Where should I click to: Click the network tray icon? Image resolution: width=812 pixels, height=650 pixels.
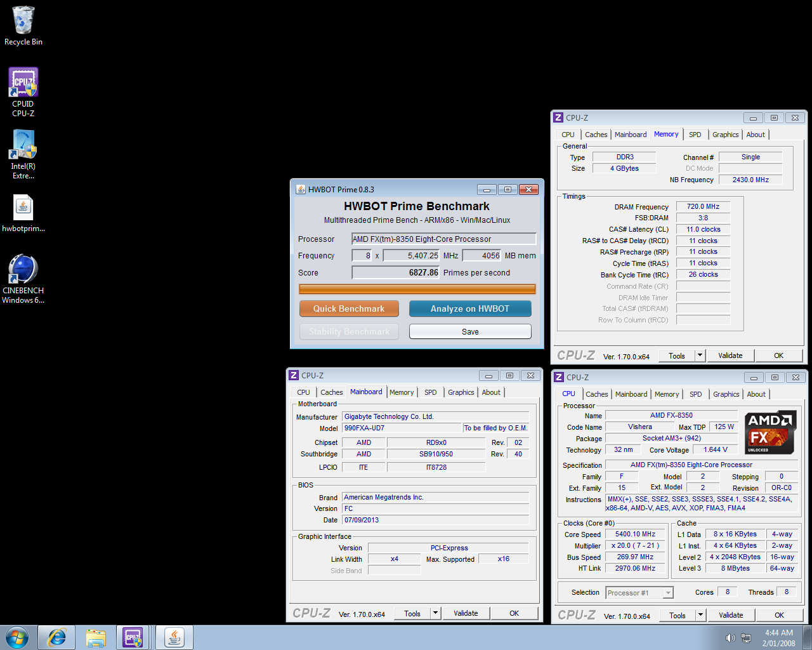tap(746, 638)
